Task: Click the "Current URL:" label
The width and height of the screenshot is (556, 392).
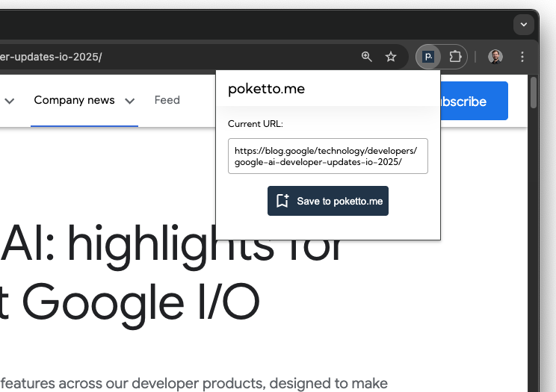Action: [256, 124]
